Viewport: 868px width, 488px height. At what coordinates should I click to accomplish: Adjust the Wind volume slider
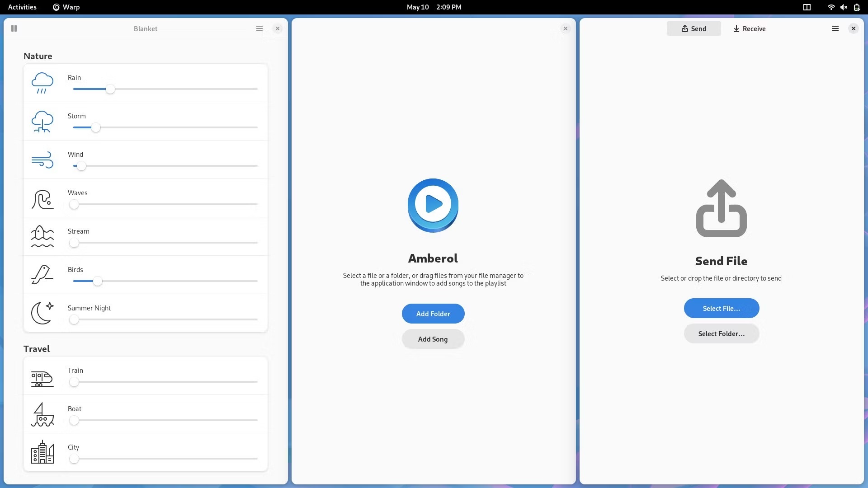tap(165, 166)
